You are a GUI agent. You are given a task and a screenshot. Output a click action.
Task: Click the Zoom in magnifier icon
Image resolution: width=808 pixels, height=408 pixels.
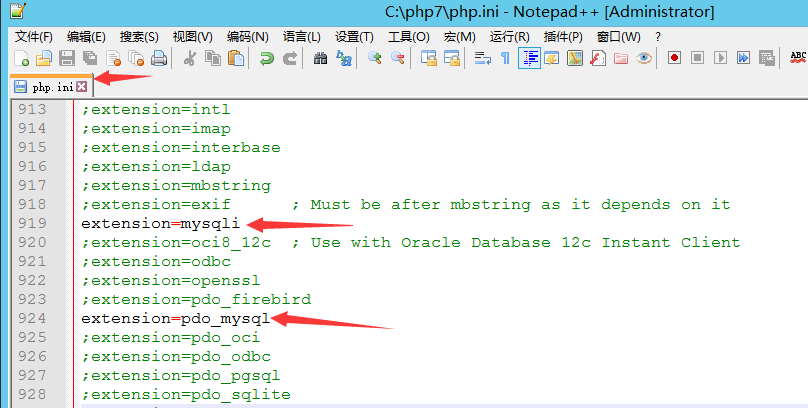375,59
